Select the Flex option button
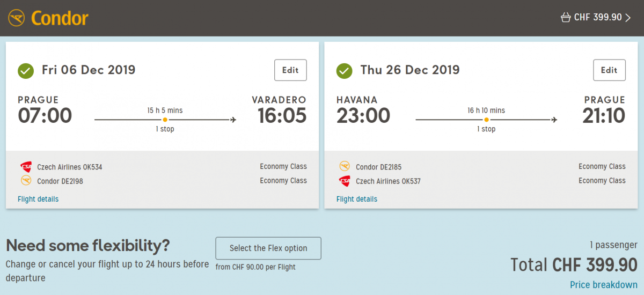644x295 pixels. (x=268, y=248)
